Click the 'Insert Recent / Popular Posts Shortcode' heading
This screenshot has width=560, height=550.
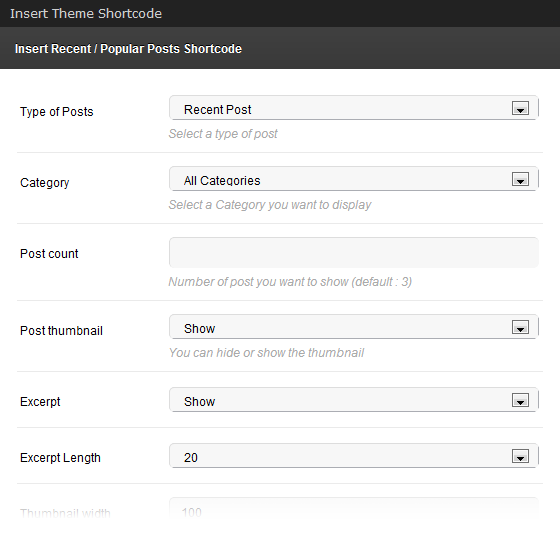click(128, 49)
